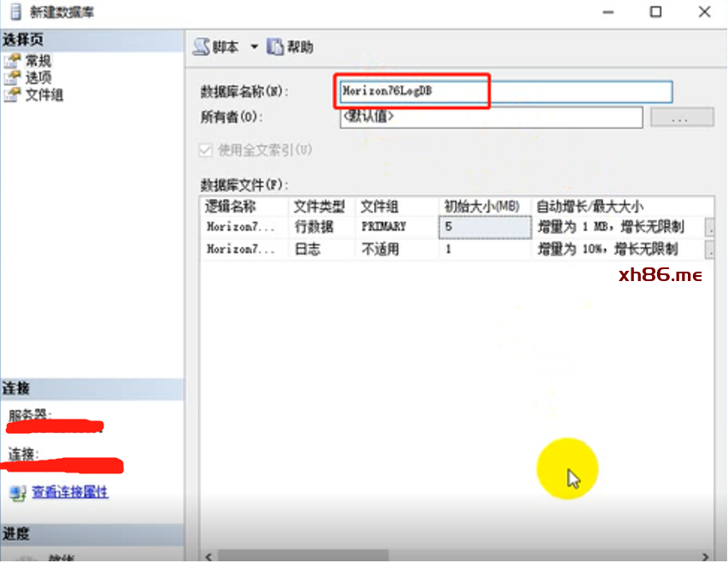Open the 查看连接属性 link
728x563 pixels.
click(x=70, y=493)
